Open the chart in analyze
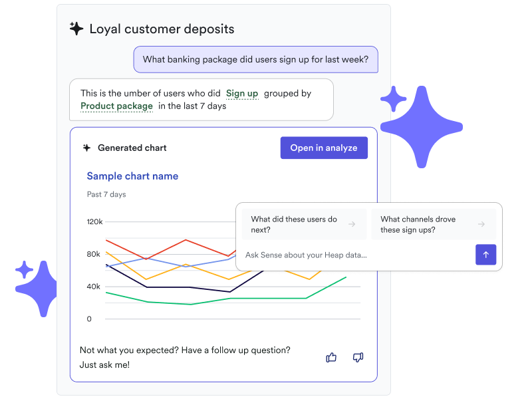The image size is (532, 399). coord(324,148)
